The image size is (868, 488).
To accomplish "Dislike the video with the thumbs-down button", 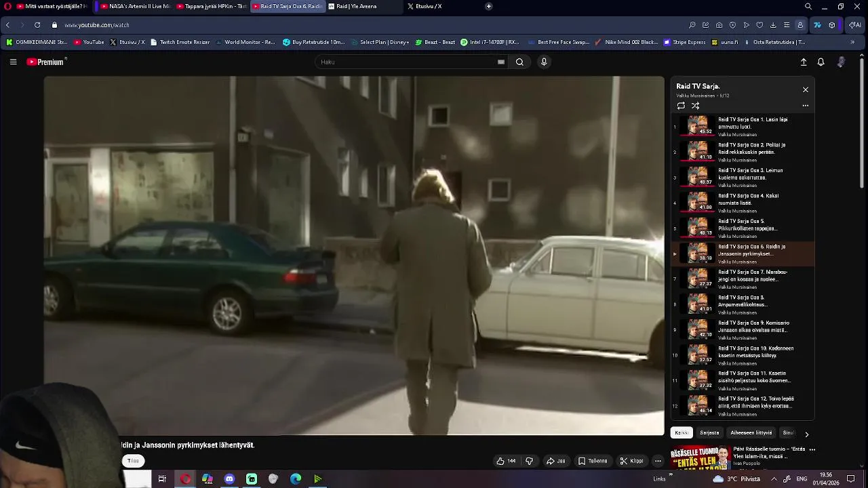I will [530, 461].
